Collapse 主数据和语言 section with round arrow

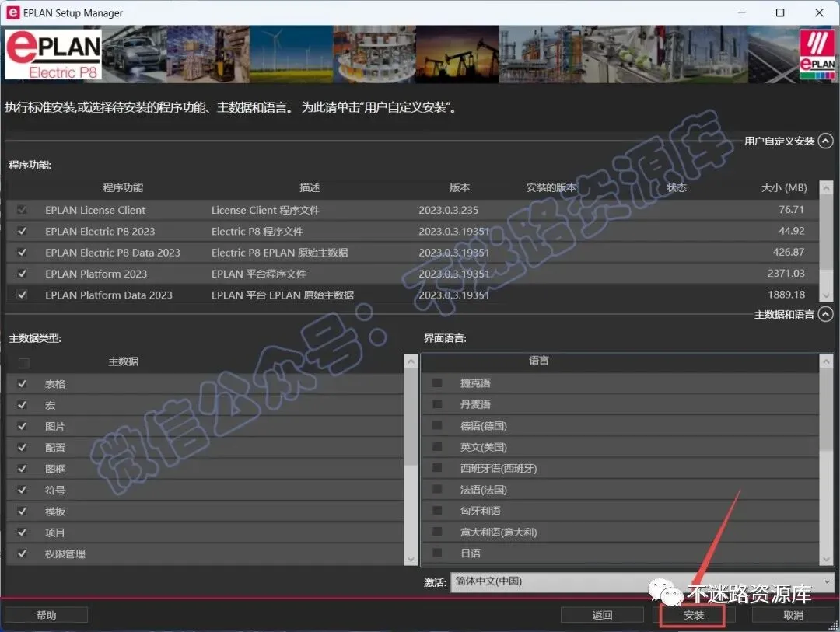click(826, 314)
